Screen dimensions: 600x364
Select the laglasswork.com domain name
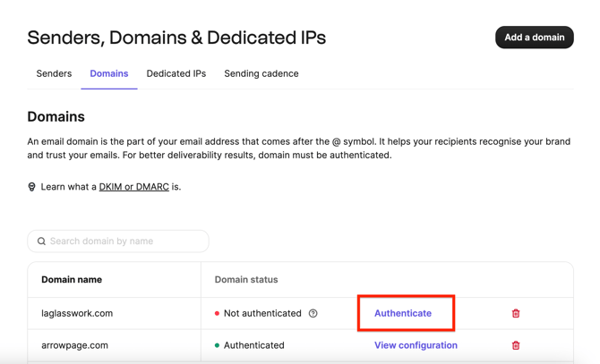coord(77,314)
